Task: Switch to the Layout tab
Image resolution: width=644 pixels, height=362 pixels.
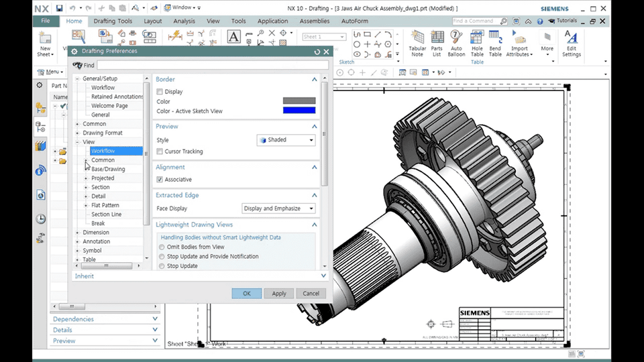Action: (x=153, y=21)
